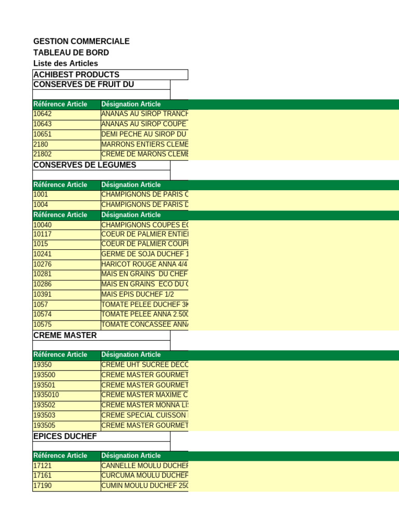399x532 pixels.
Task: Select the GESTION COMMERCIALE title
Action: click(82, 42)
